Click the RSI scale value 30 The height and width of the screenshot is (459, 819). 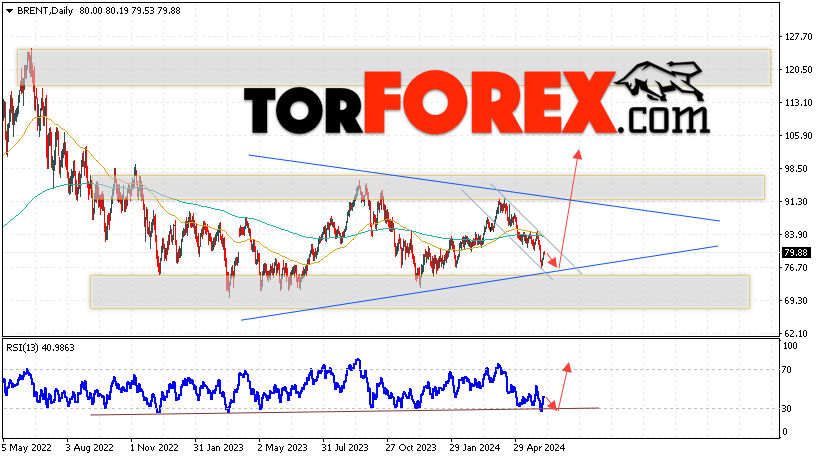(787, 409)
